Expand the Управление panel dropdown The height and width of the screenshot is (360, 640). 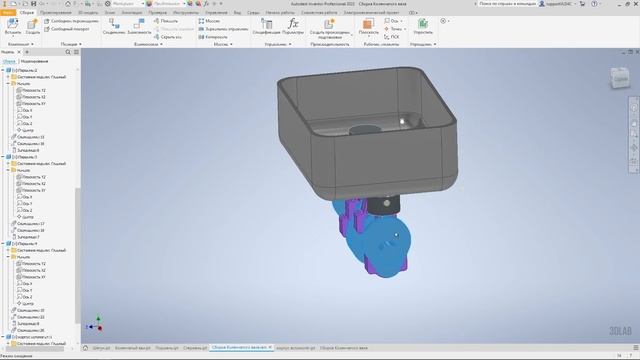[278, 44]
